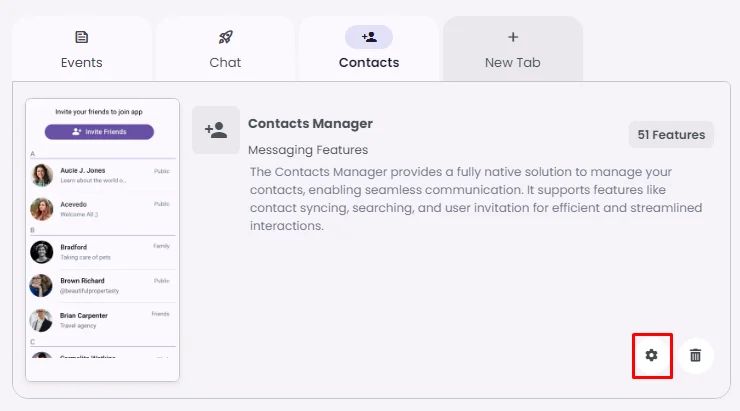
Task: Click the Events tab document icon
Action: tap(82, 37)
